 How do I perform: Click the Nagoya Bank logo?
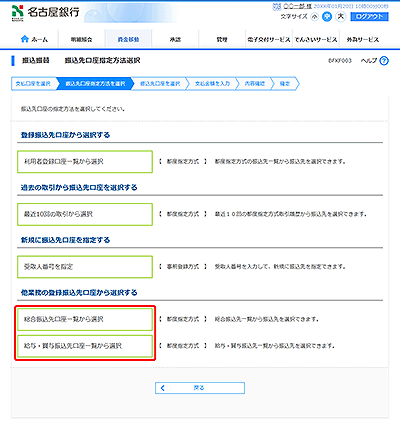click(x=46, y=13)
